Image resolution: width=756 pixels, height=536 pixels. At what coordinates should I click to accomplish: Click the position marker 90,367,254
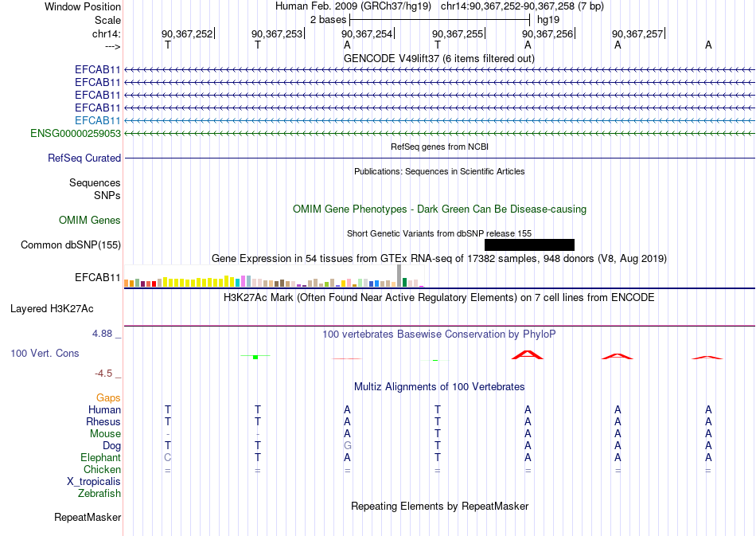tap(367, 33)
